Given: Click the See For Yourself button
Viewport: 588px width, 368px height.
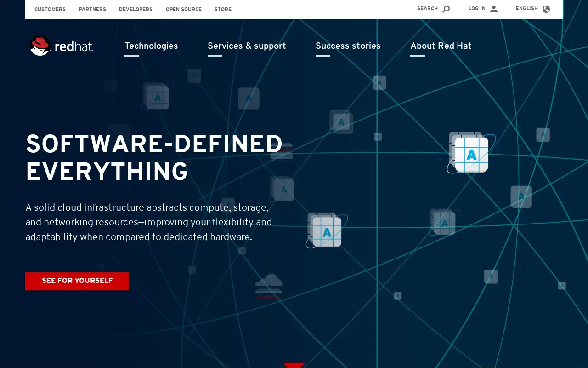Looking at the screenshot, I should tap(77, 281).
